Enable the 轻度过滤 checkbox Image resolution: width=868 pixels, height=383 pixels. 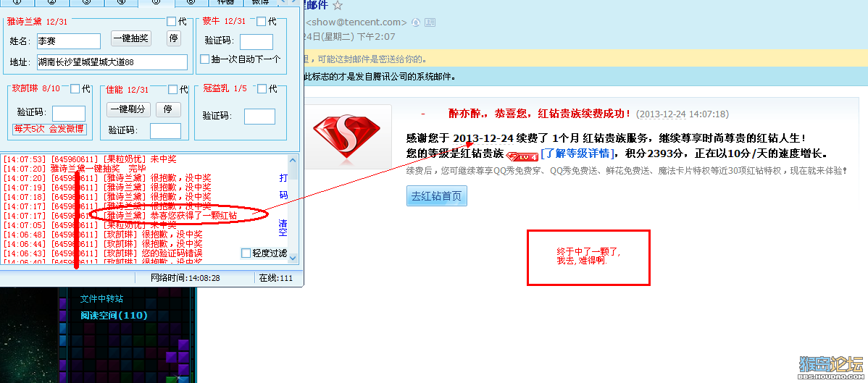(x=246, y=253)
